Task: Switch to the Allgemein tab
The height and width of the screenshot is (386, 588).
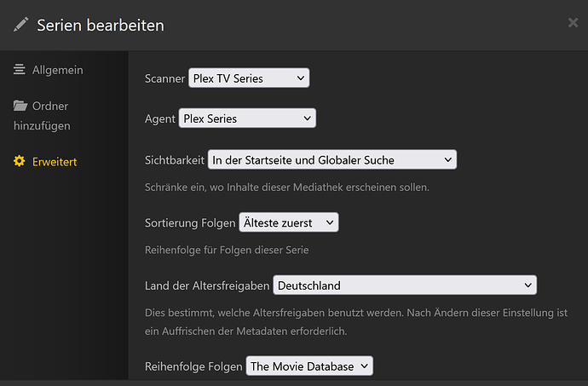Action: 57,70
